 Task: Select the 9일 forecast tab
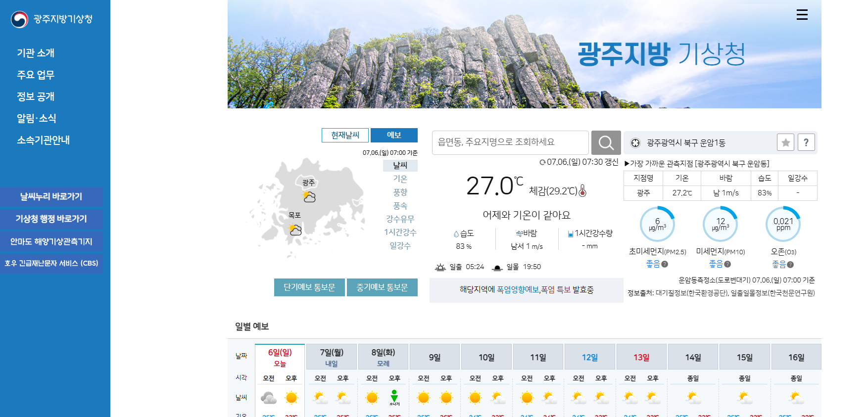click(x=434, y=357)
